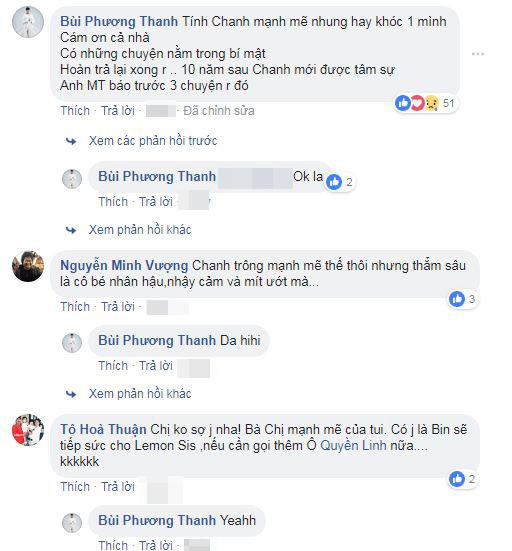Click the like icon on "Ok la" reply
Screen dimensions: 512x551
click(x=333, y=182)
